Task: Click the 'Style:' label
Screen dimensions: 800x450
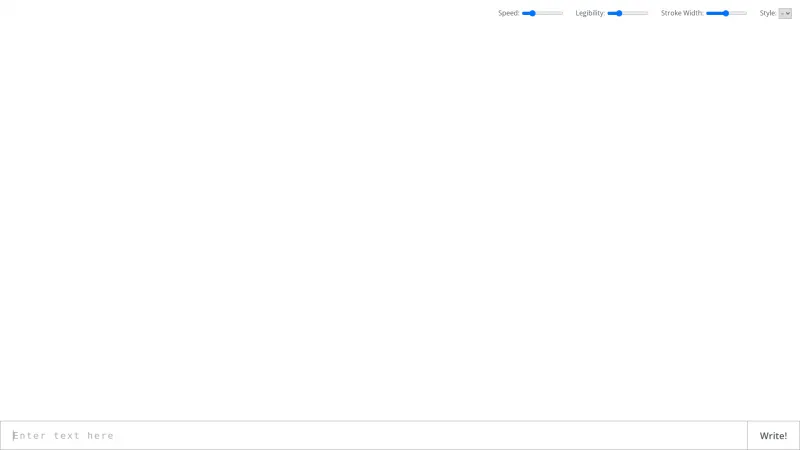Action: (x=768, y=13)
